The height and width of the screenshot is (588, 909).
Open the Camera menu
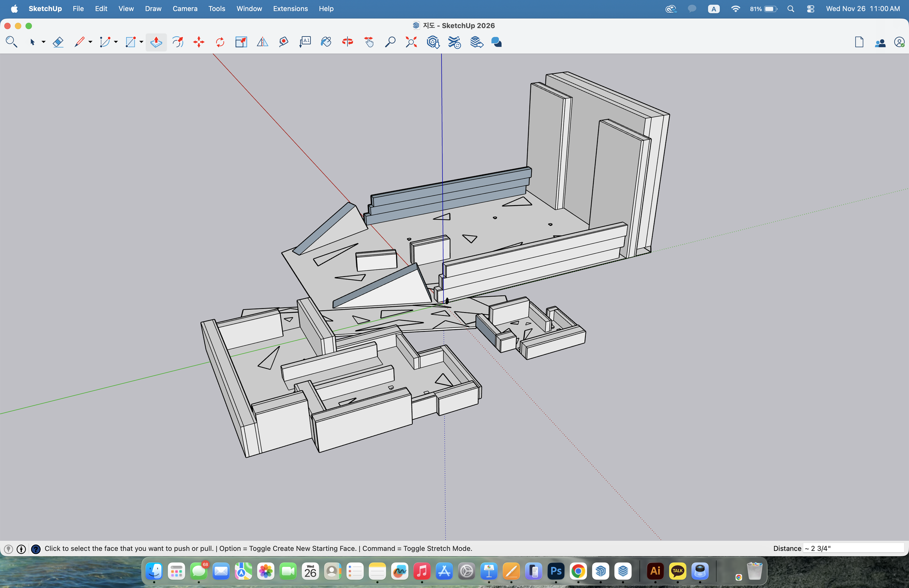185,8
